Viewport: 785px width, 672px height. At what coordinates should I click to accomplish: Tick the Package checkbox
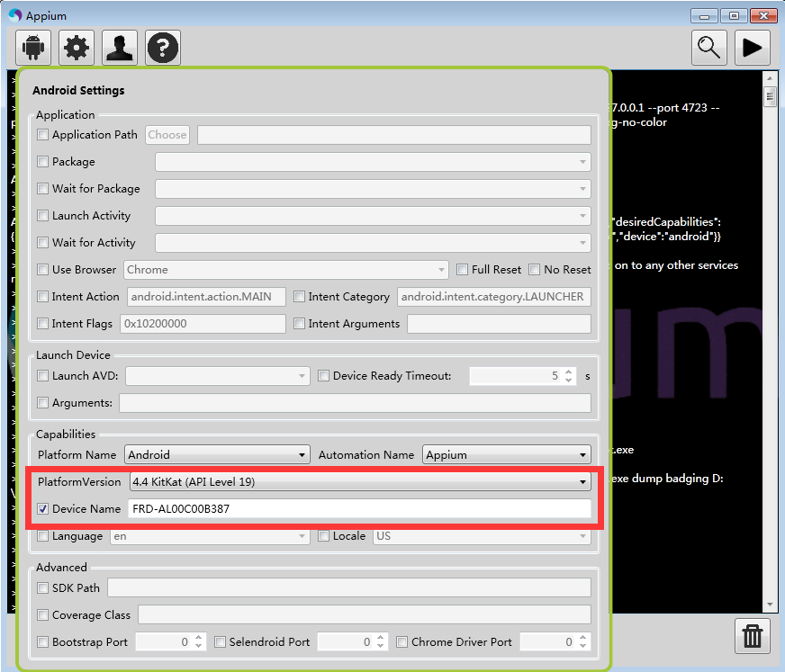[43, 162]
